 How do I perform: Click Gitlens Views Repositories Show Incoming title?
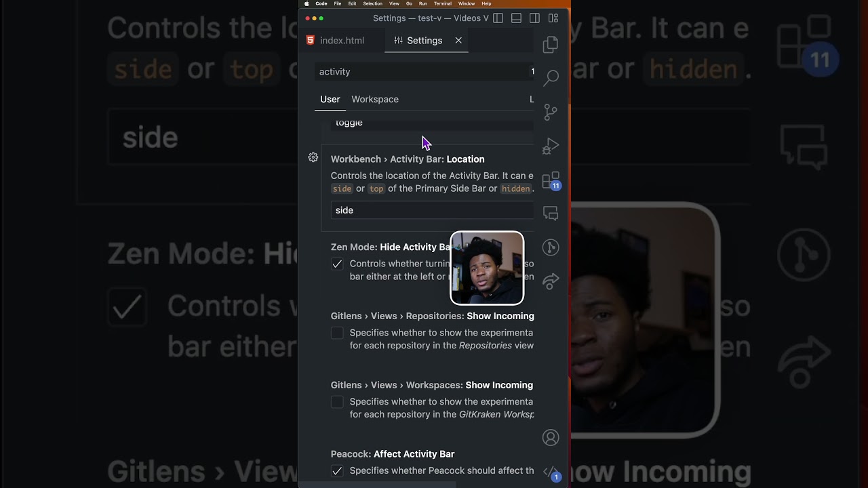click(433, 316)
